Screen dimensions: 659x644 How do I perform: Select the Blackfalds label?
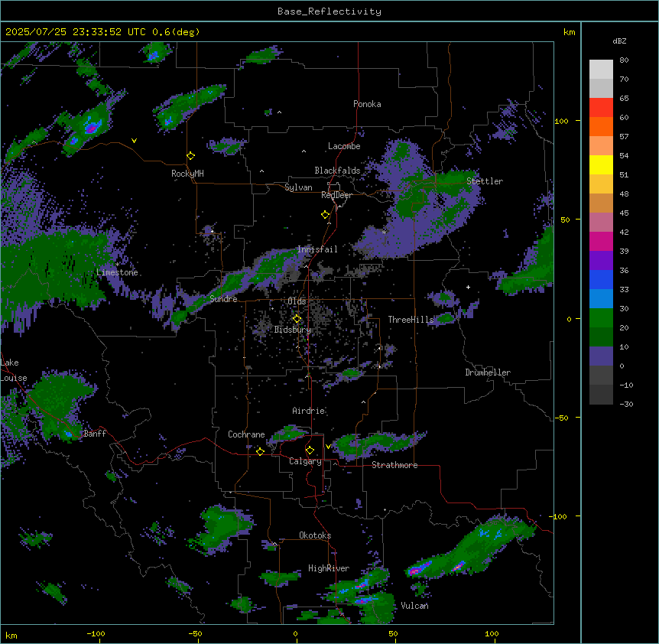point(337,171)
